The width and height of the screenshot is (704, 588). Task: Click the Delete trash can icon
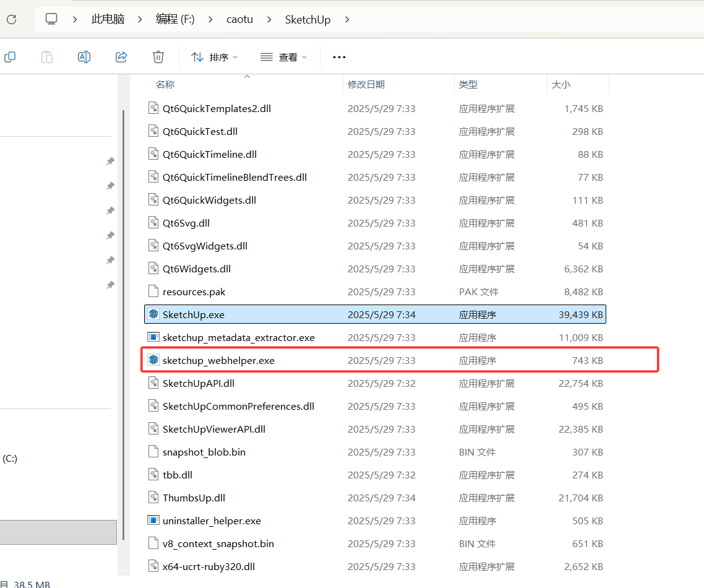click(158, 57)
